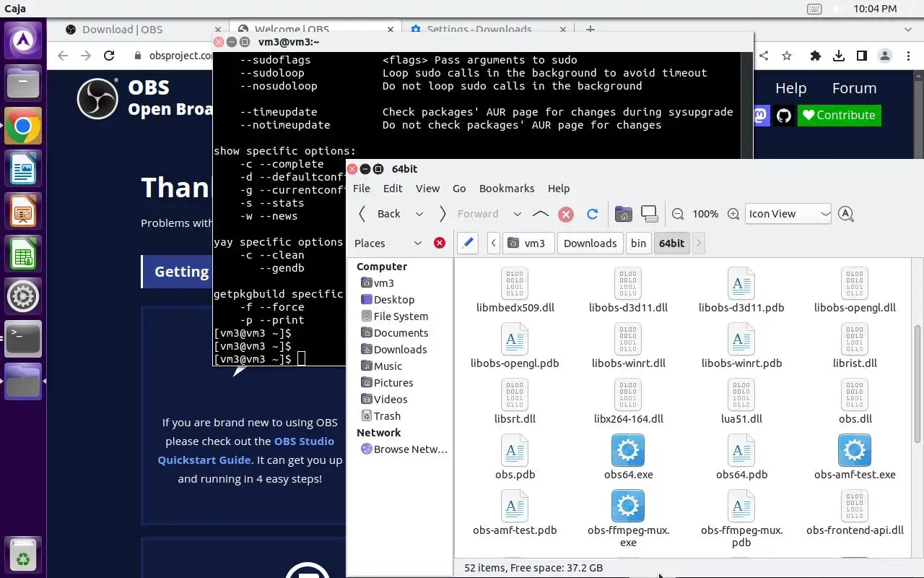Click Zoom in icon in Caja
924x578 pixels.
[x=733, y=214]
